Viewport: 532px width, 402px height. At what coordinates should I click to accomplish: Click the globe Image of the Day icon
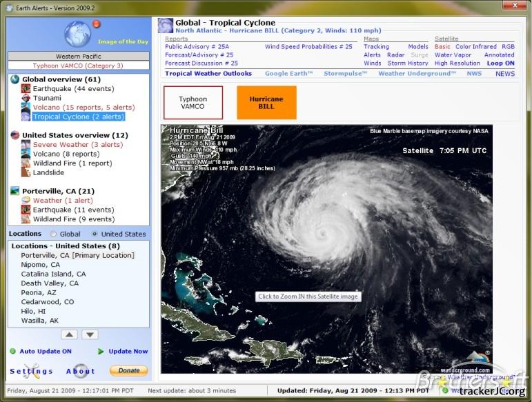(x=78, y=34)
